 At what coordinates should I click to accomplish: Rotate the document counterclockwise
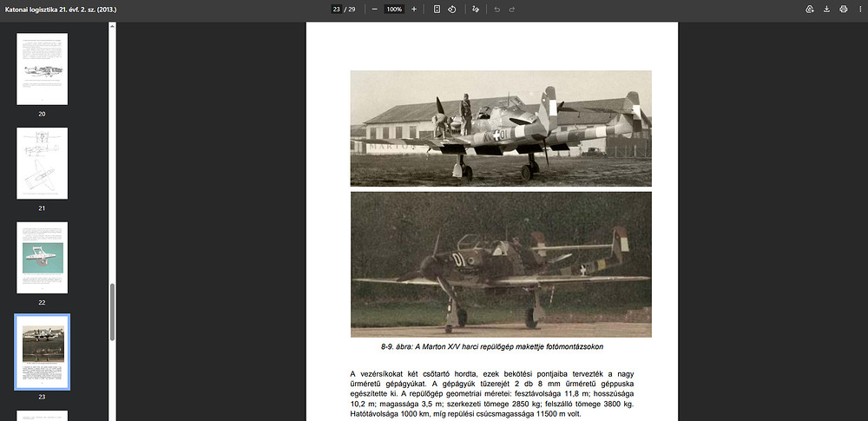tap(452, 9)
